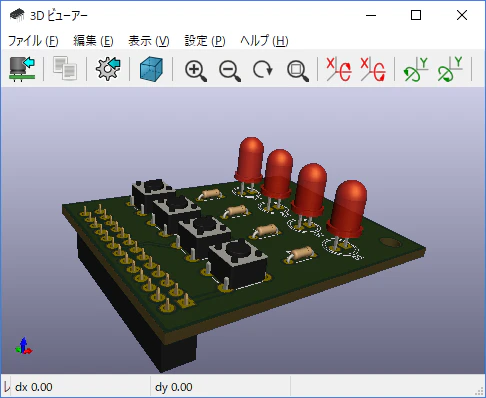The height and width of the screenshot is (398, 486).
Task: Open the 設定 (P) menu
Action: (205, 41)
